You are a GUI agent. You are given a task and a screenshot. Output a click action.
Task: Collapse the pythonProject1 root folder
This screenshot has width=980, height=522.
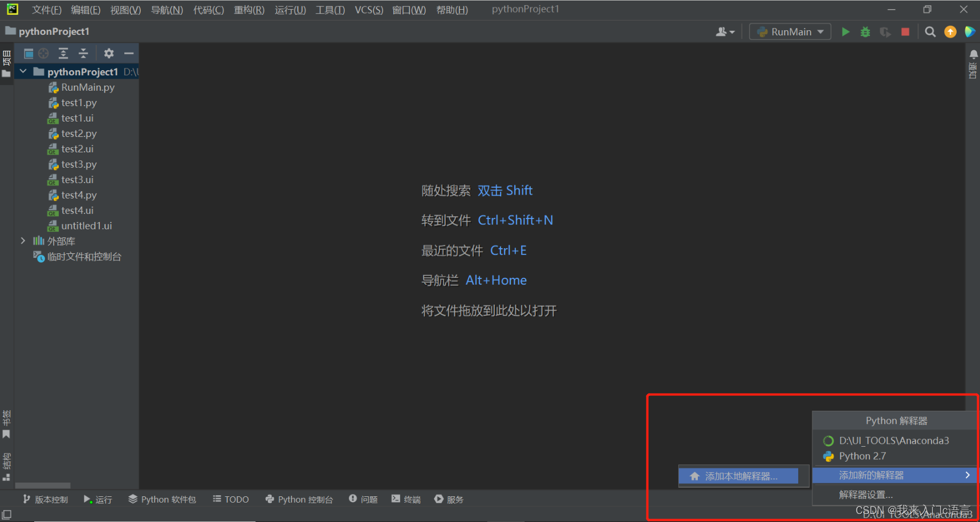tap(23, 71)
